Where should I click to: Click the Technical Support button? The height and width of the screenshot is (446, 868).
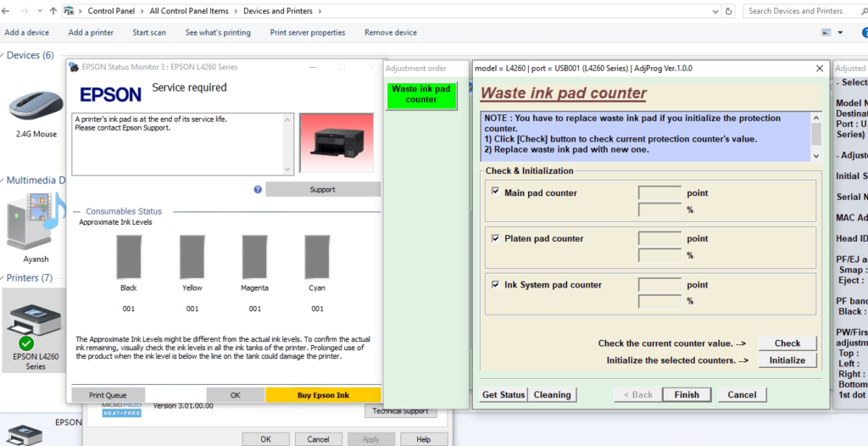click(400, 411)
